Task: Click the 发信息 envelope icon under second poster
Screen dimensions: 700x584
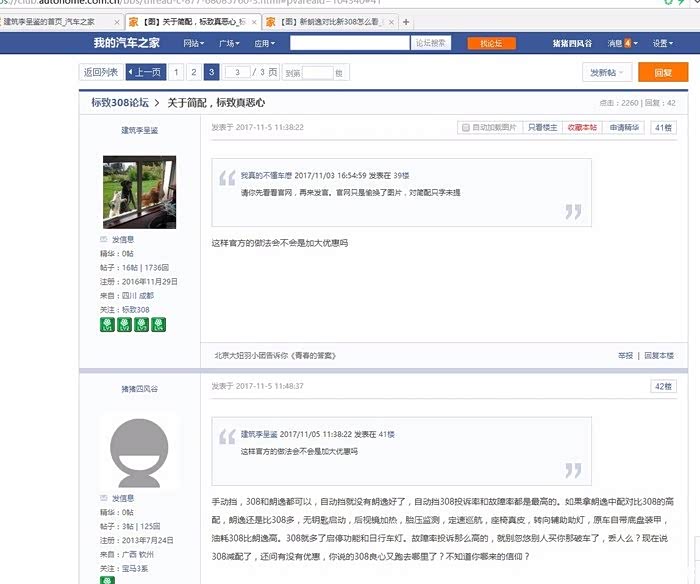Action: coord(104,498)
